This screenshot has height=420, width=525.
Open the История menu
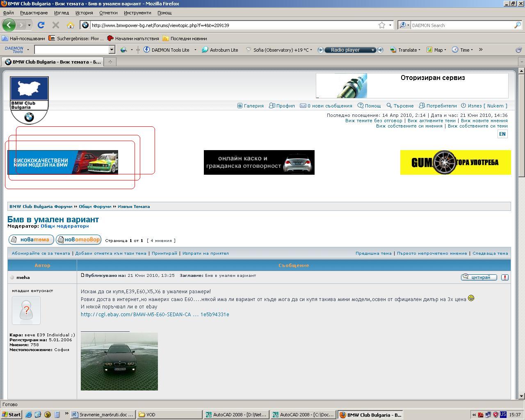[84, 13]
